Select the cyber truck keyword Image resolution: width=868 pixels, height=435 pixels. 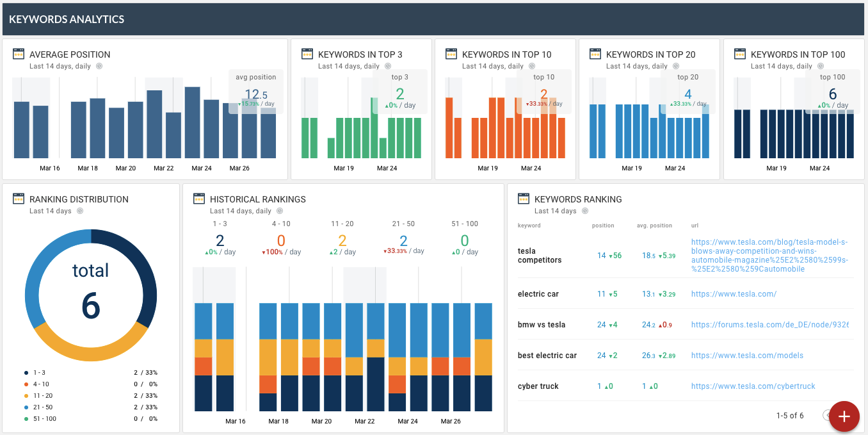point(538,386)
